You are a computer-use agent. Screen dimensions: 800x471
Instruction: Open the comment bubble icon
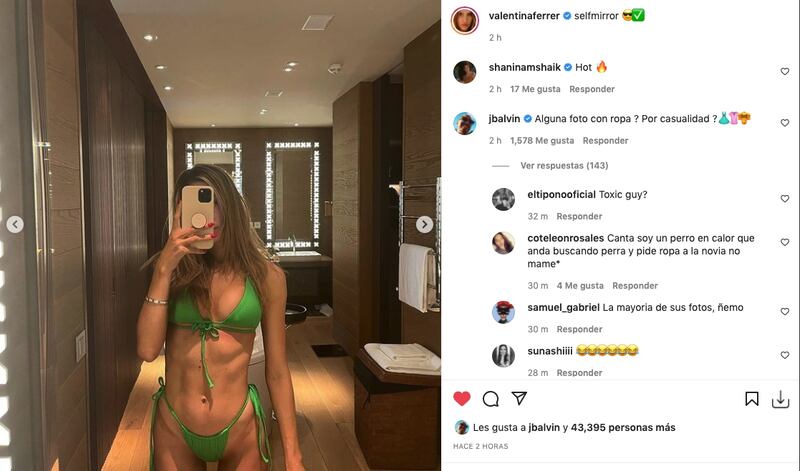point(490,399)
